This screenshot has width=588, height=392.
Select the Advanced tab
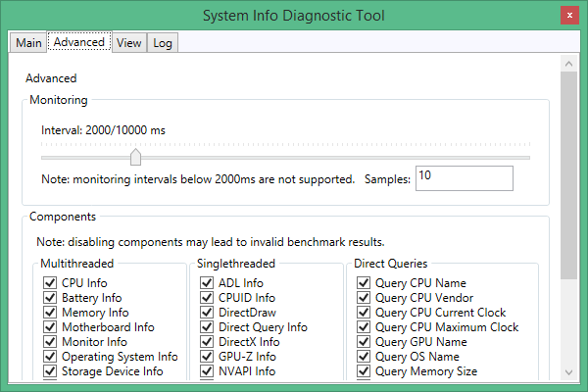[78, 42]
